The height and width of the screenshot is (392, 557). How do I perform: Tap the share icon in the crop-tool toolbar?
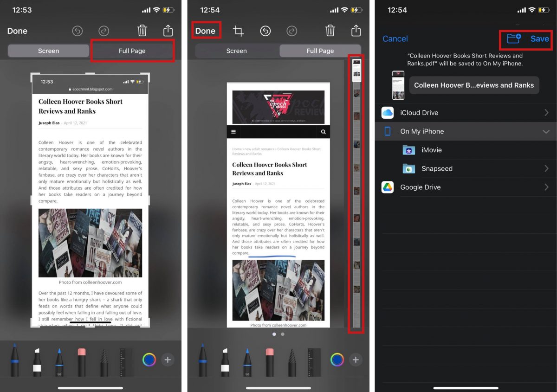click(x=356, y=31)
